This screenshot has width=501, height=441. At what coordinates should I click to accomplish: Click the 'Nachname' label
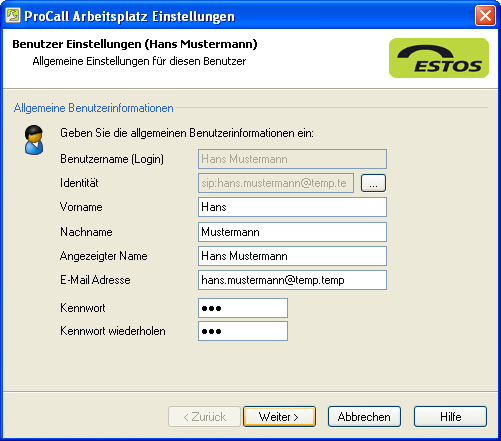86,232
